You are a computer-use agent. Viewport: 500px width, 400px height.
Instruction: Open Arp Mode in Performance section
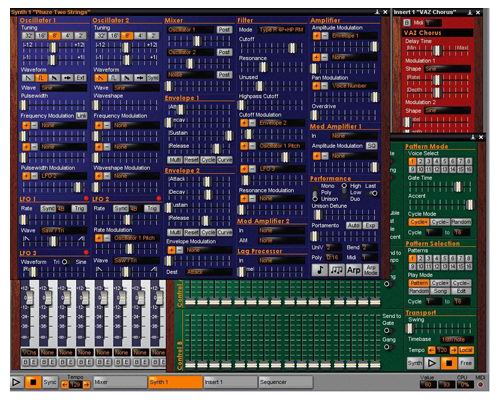(371, 270)
